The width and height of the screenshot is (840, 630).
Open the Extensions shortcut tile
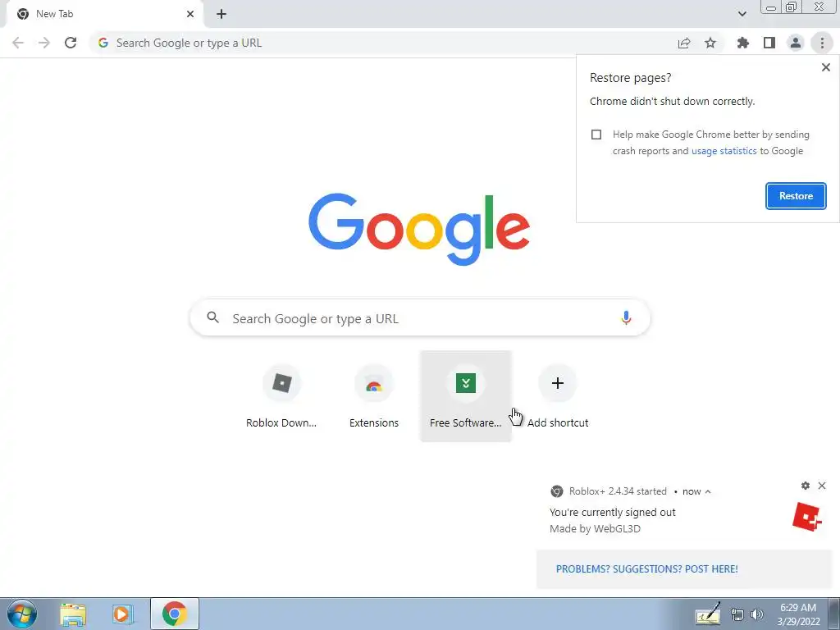click(374, 396)
